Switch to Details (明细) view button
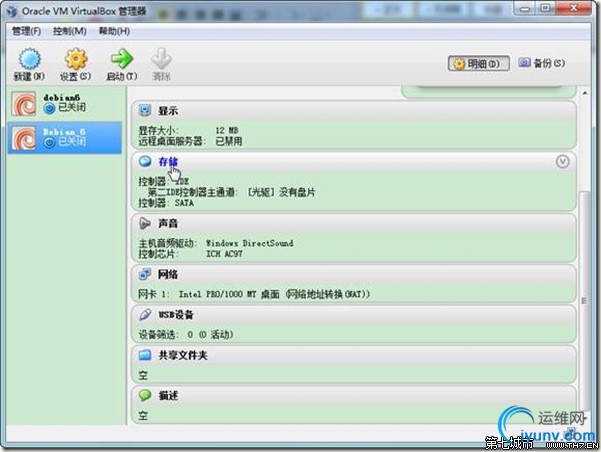The width and height of the screenshot is (601, 452). pos(478,64)
